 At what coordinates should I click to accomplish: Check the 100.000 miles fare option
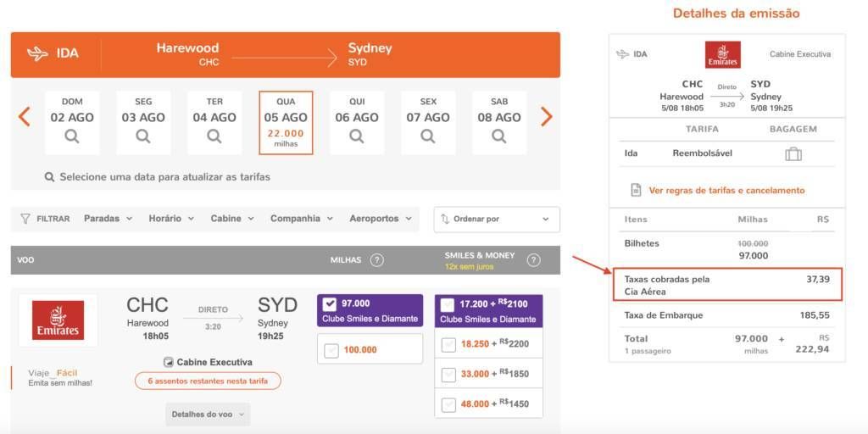(x=331, y=350)
